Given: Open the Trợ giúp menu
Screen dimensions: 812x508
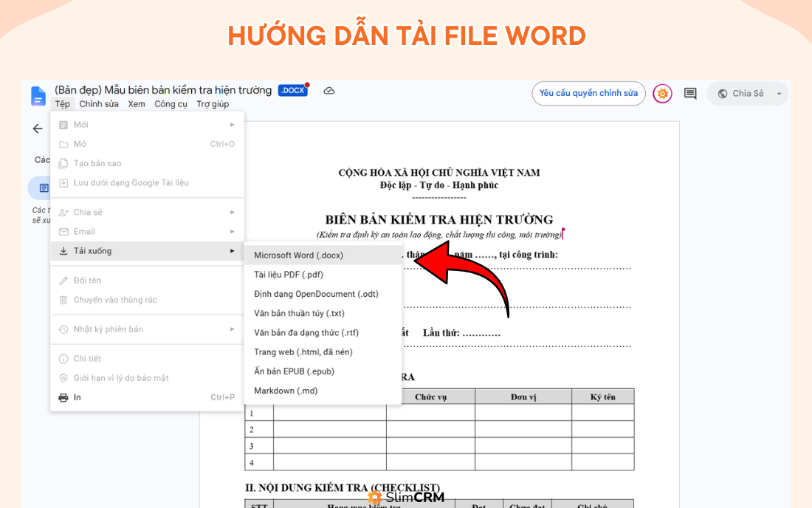Looking at the screenshot, I should click(213, 104).
